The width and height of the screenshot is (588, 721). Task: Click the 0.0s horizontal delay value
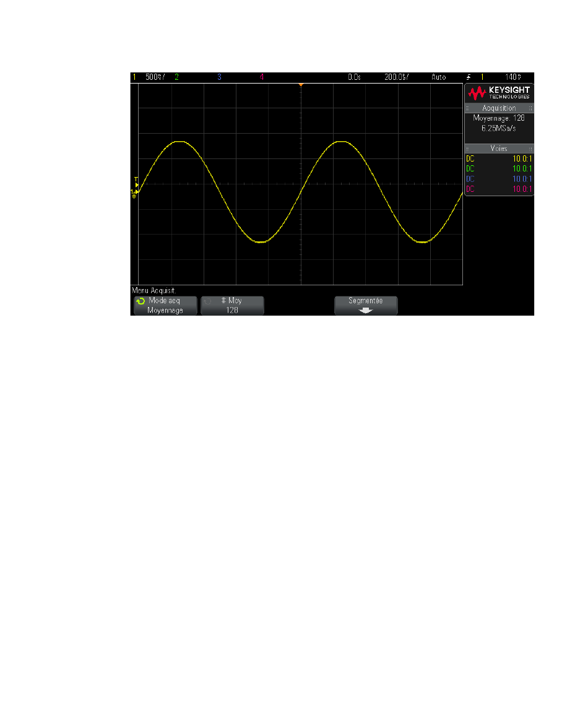click(354, 77)
